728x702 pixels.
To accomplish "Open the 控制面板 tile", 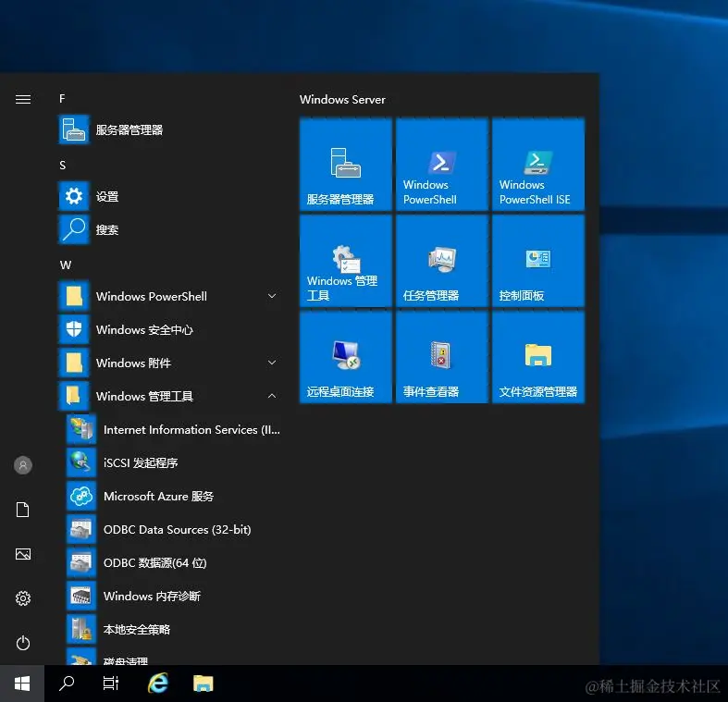I will coord(538,261).
